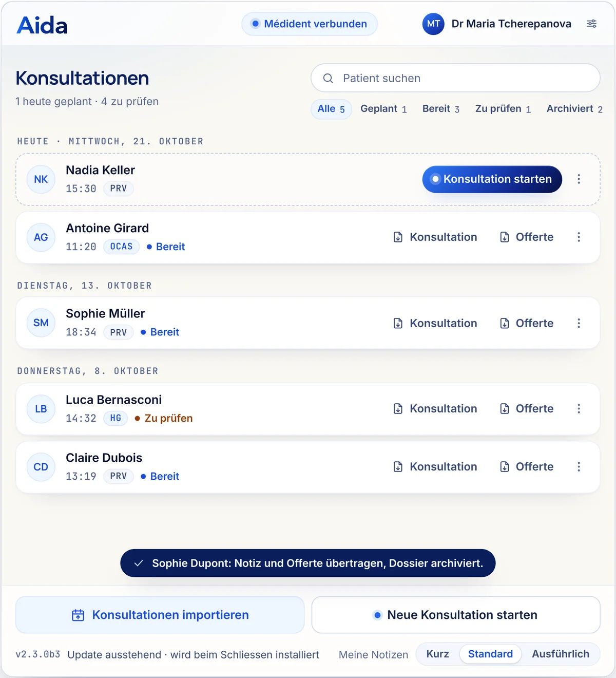The image size is (616, 678).
Task: Download Offerte for Claire Dubois
Action: click(527, 467)
